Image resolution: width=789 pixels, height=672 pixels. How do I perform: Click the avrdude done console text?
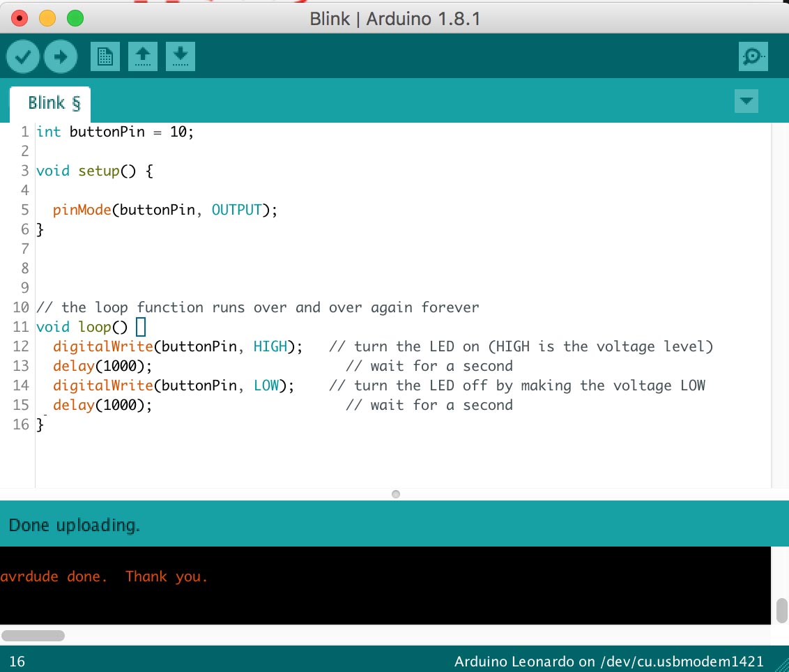tap(105, 576)
